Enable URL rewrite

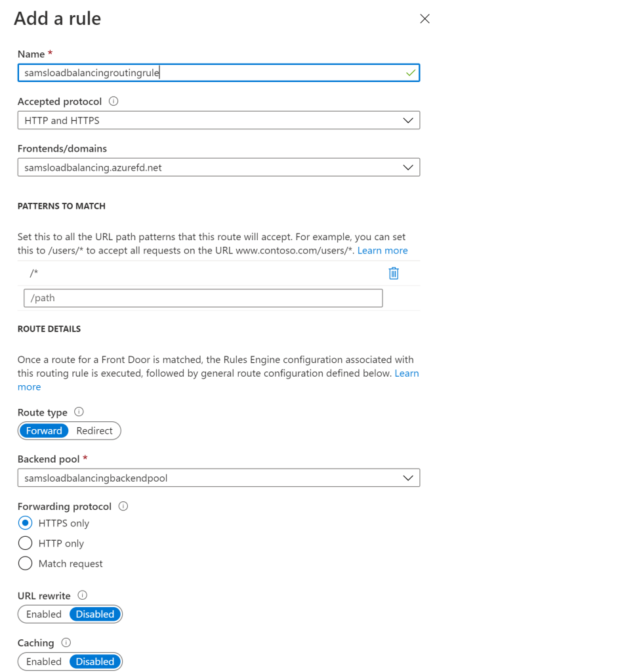point(44,614)
